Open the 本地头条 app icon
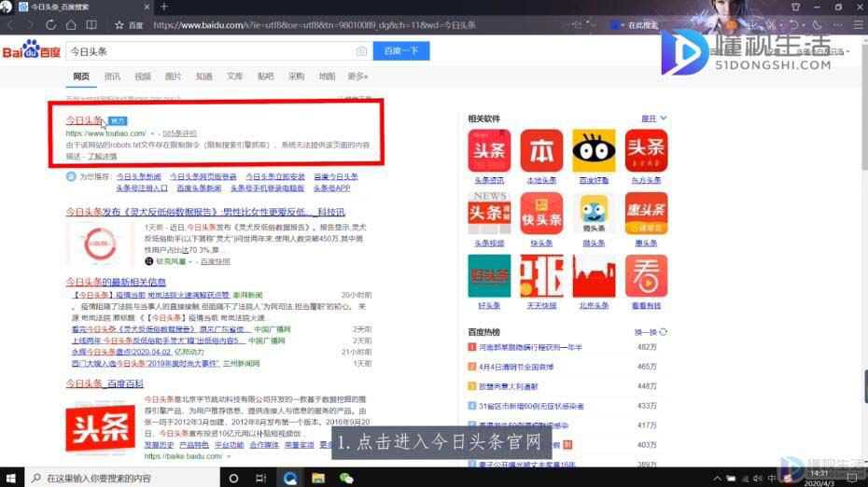This screenshot has height=487, width=868. click(x=541, y=150)
